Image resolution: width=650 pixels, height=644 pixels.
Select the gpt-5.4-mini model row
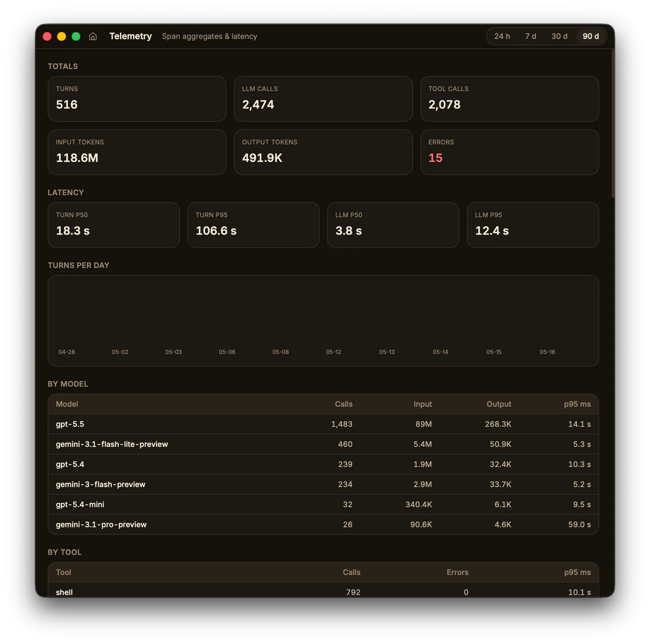(323, 504)
